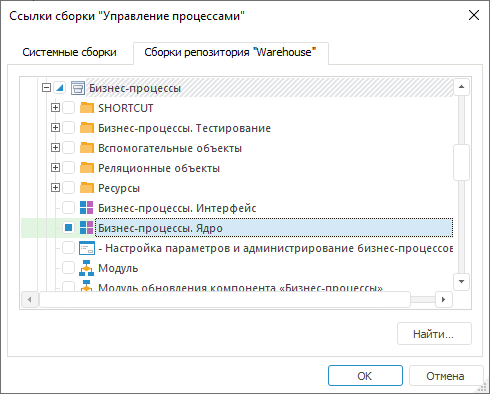The height and width of the screenshot is (394, 490).
Task: Select the Бизнес-процессы. Тестирование row text
Action: tap(184, 128)
